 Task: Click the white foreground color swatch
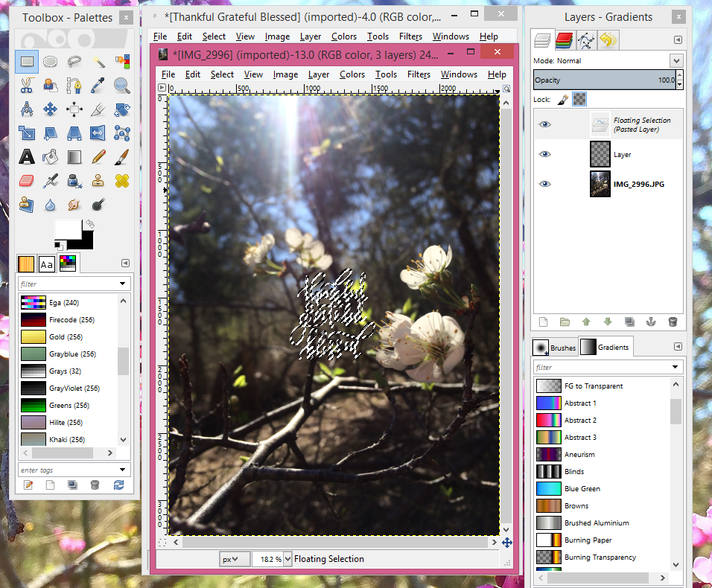[x=69, y=233]
